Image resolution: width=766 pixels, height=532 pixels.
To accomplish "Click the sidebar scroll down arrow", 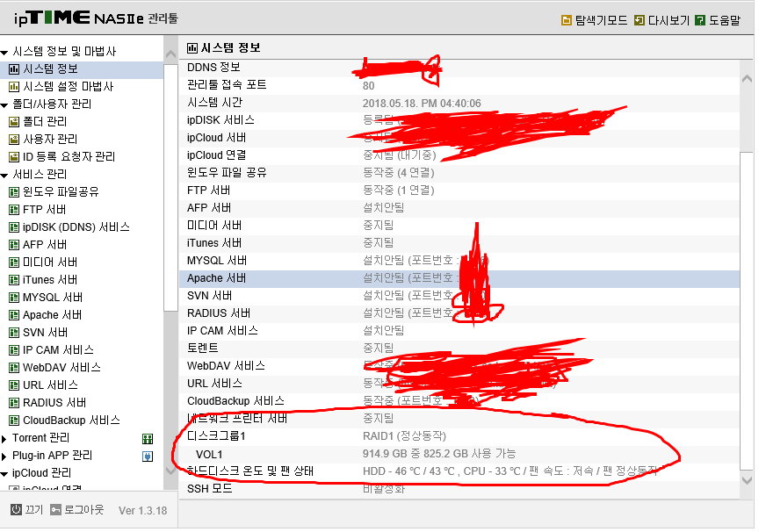I will (170, 471).
